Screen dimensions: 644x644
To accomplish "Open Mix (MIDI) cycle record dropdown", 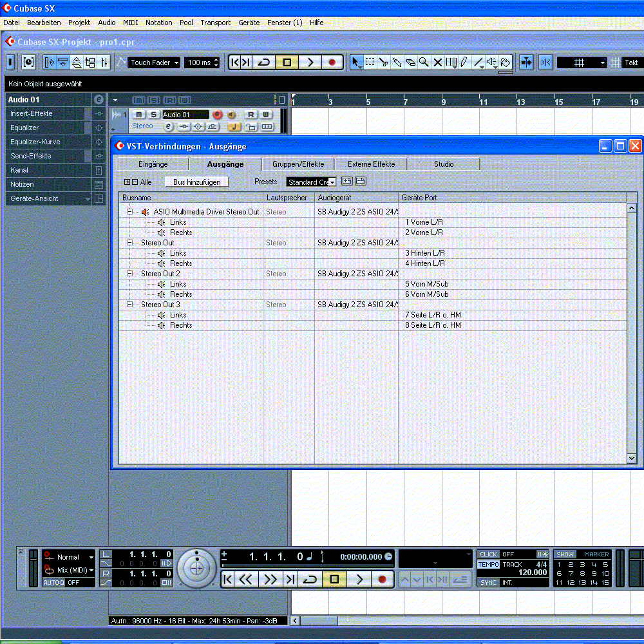I will tap(69, 570).
